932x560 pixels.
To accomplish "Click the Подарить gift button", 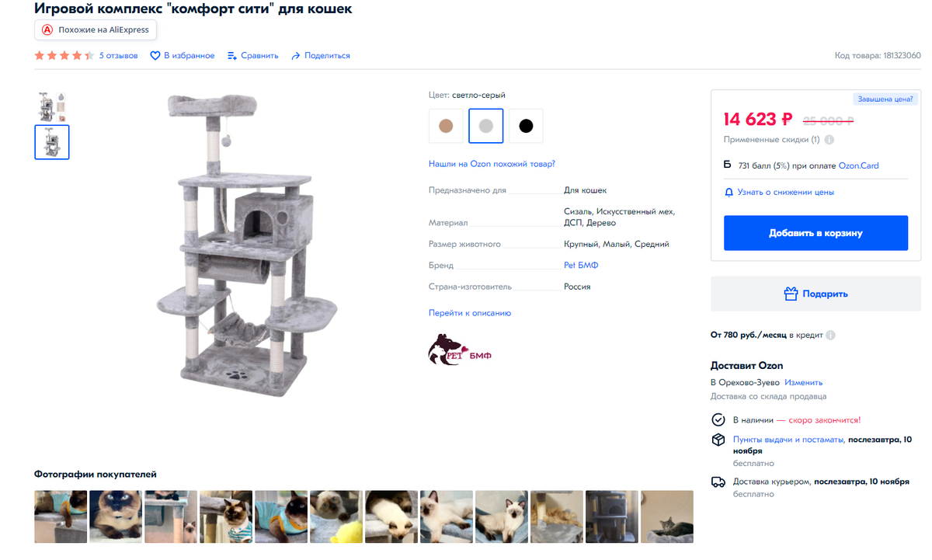I will pyautogui.click(x=815, y=294).
